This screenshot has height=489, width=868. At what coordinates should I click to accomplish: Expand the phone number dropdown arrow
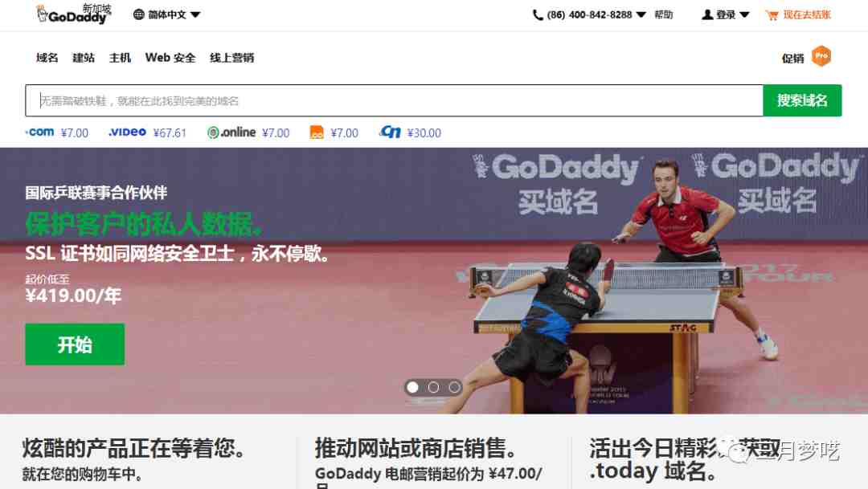tap(641, 15)
